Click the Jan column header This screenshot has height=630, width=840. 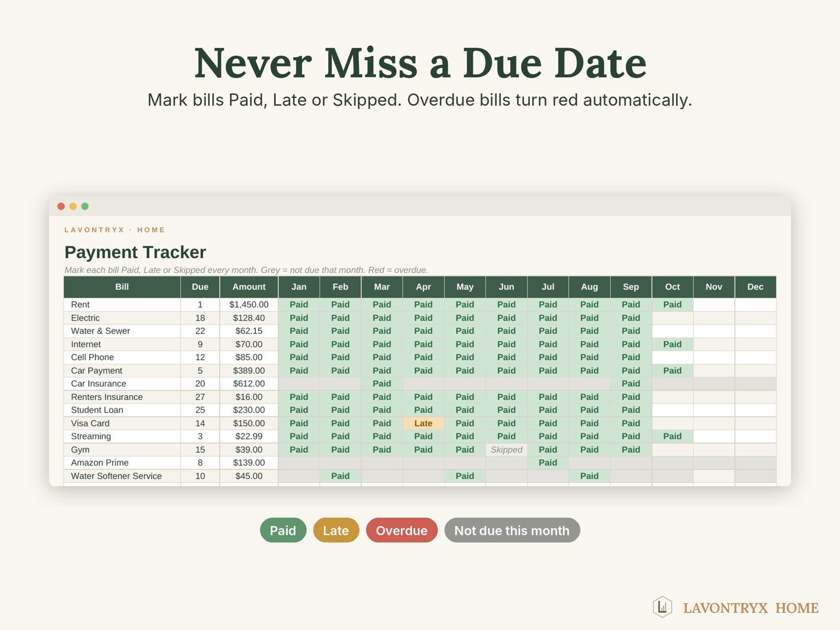[x=299, y=287]
